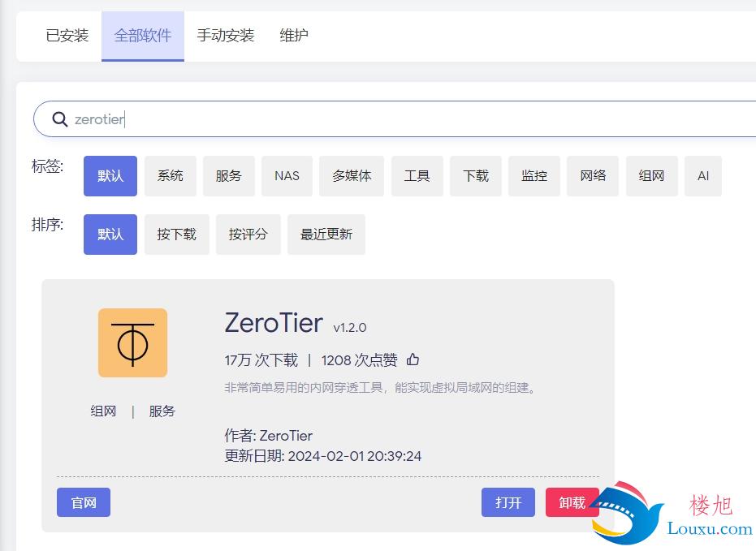Image resolution: width=756 pixels, height=551 pixels.
Task: Click the v1.2.0 version text
Action: click(x=350, y=328)
